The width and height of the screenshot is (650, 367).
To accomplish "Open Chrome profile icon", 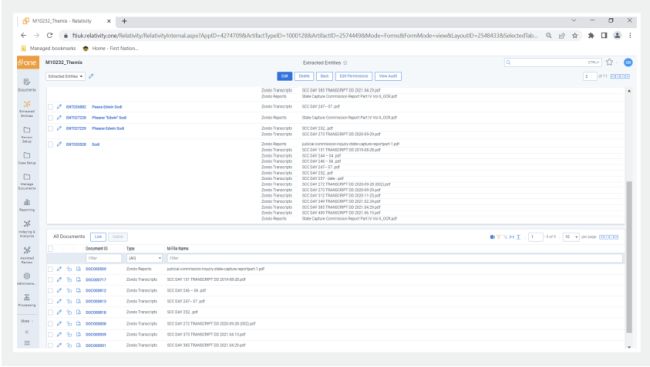I will pyautogui.click(x=617, y=36).
